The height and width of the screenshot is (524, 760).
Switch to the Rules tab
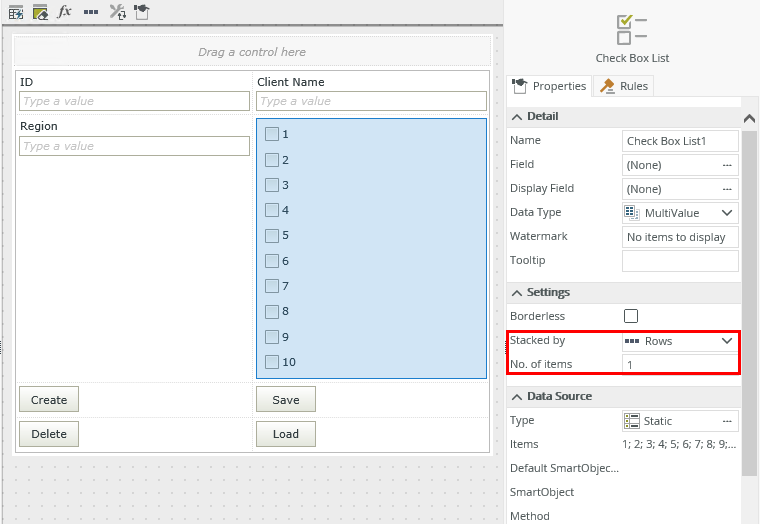click(625, 86)
